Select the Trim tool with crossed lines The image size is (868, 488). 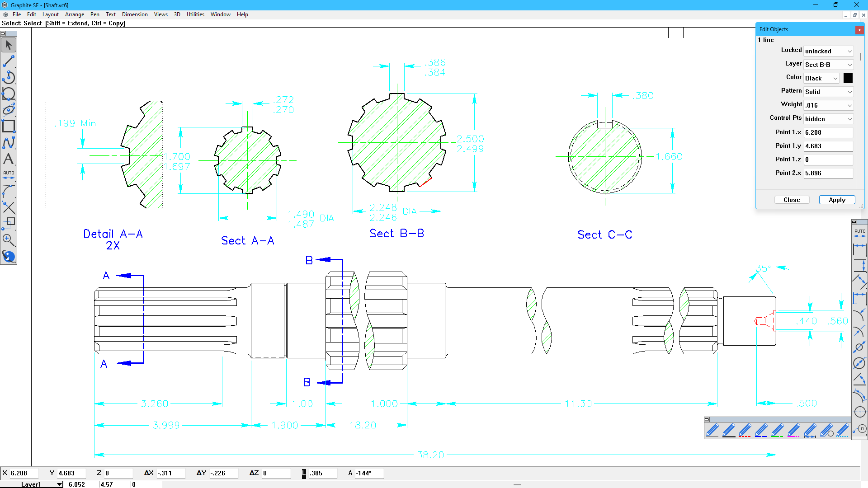[x=9, y=207]
